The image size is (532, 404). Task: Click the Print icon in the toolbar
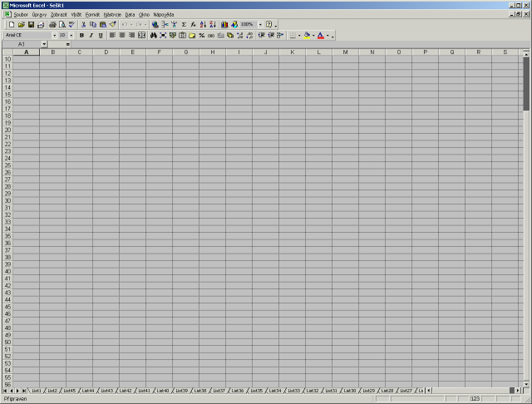tap(52, 25)
